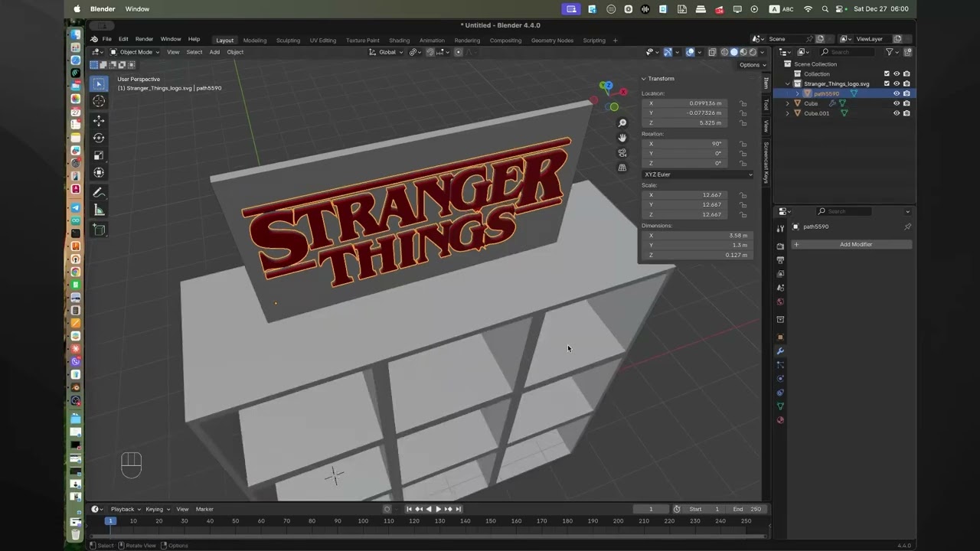The image size is (980, 551).
Task: Switch to the Shading workspace tab
Action: tap(399, 41)
